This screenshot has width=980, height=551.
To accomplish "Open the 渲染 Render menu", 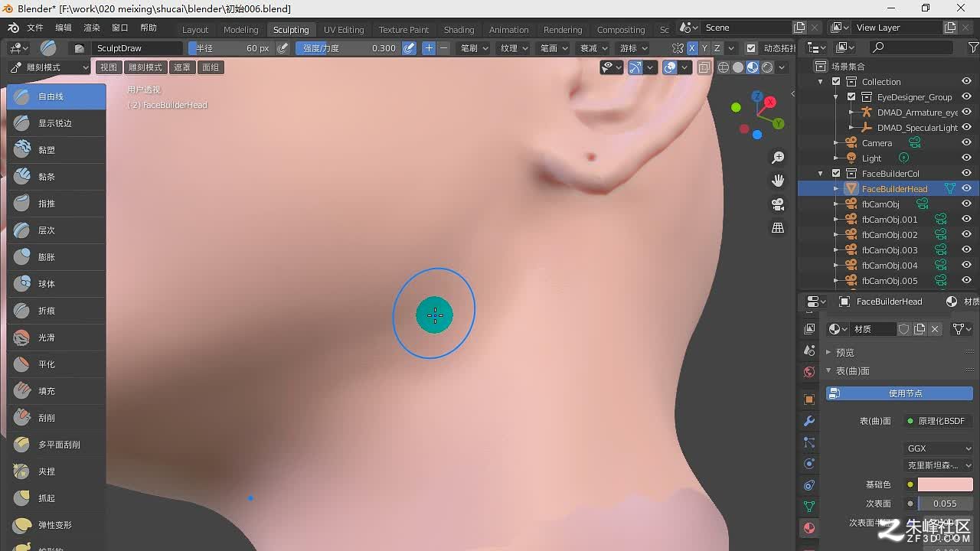I will 92,28.
